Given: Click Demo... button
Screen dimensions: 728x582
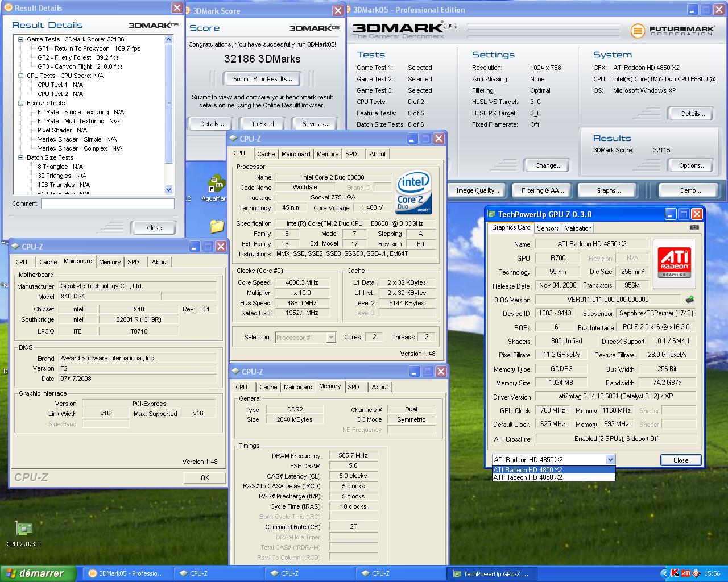Looking at the screenshot, I should point(690,190).
